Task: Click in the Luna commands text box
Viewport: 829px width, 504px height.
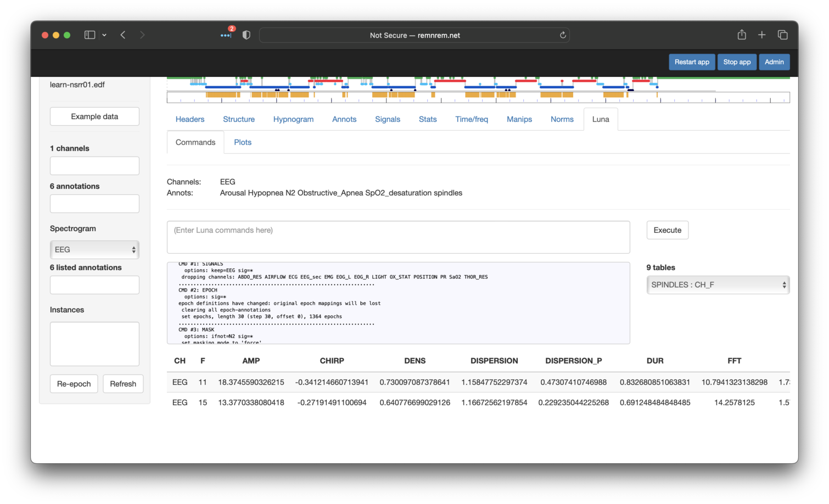Action: point(398,237)
